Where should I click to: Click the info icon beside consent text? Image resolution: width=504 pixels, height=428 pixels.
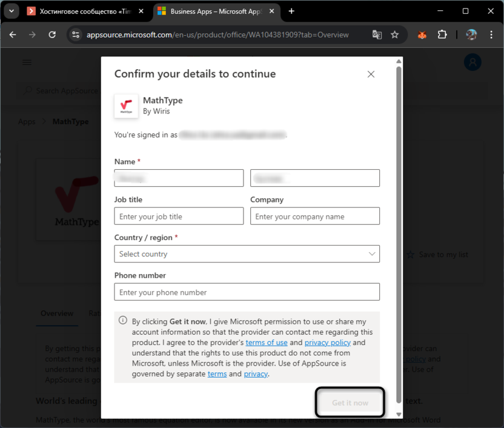123,320
